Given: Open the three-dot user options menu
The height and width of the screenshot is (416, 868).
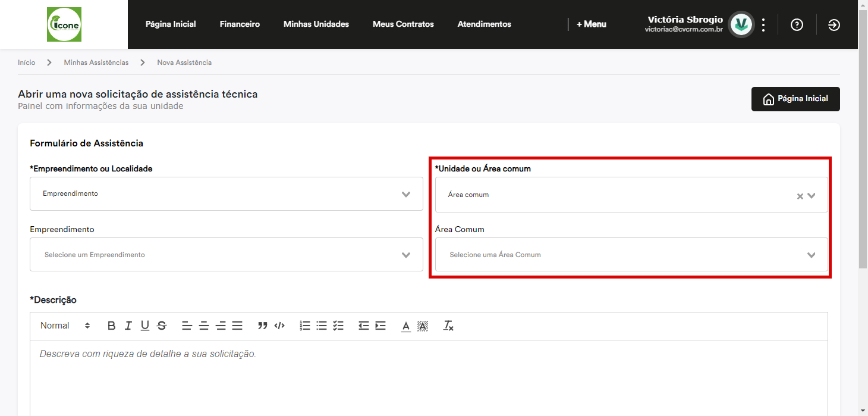Looking at the screenshot, I should (763, 24).
